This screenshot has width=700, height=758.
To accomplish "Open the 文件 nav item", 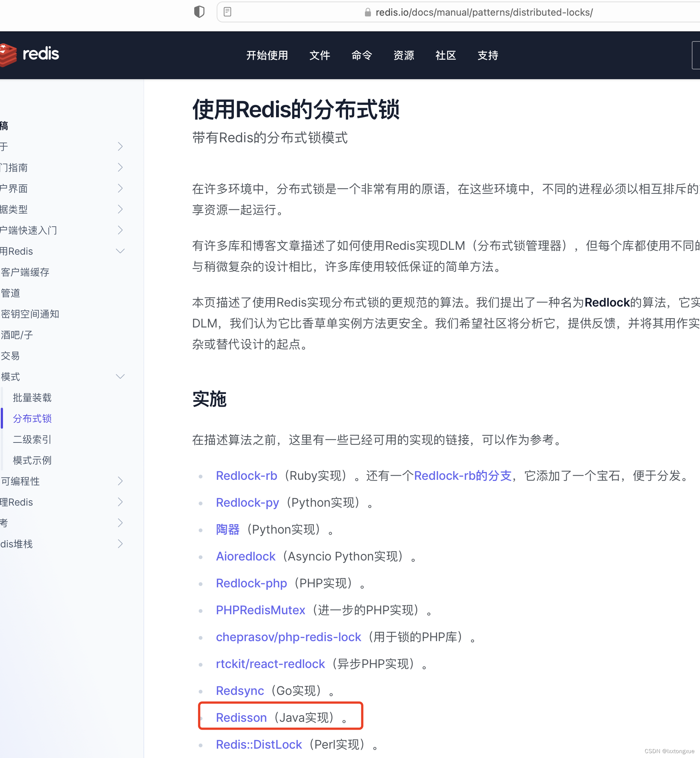I will click(320, 55).
